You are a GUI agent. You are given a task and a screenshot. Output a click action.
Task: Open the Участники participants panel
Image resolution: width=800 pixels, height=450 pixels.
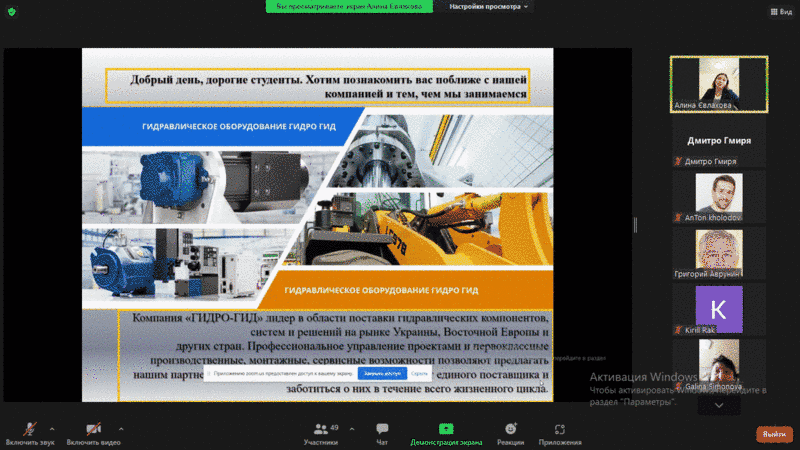(321, 435)
